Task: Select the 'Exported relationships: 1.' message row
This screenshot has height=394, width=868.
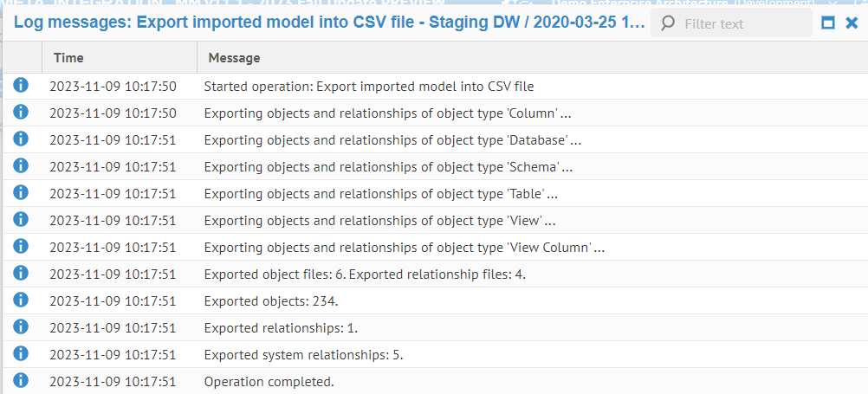Action: point(281,328)
